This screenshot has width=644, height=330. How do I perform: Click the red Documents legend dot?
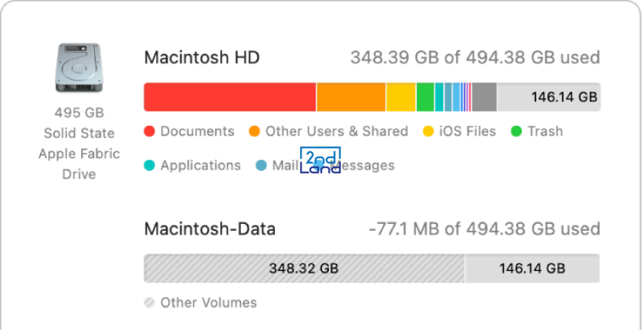(x=149, y=132)
